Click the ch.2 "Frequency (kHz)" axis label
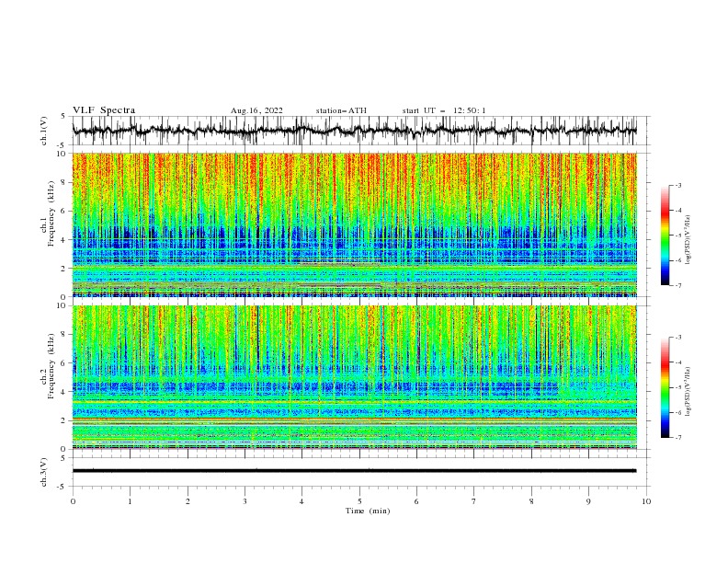Screen dimensions: 728x563 pyautogui.click(x=51, y=366)
